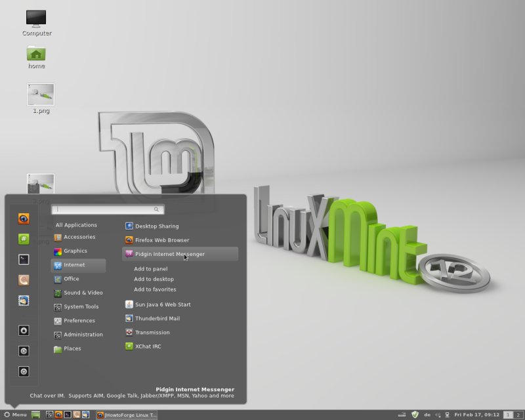
Task: Launch Transmission from the app list
Action: click(180, 333)
